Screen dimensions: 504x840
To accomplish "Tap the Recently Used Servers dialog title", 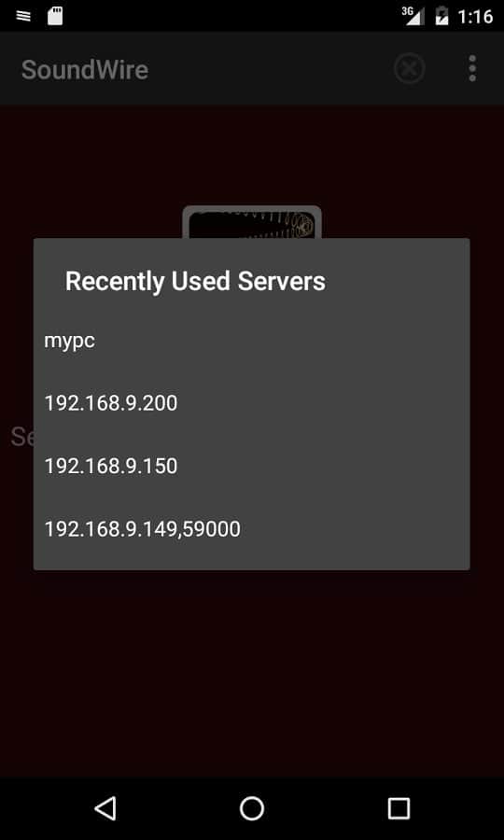I will pos(195,281).
